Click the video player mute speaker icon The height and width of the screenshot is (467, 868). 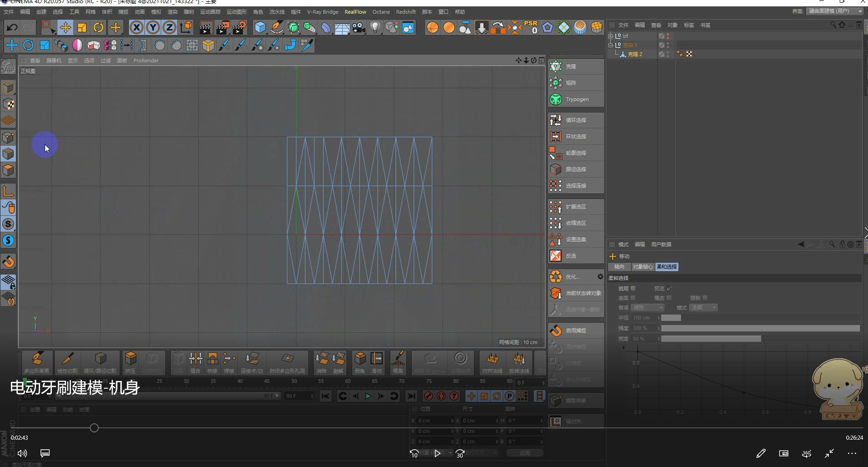point(22,453)
